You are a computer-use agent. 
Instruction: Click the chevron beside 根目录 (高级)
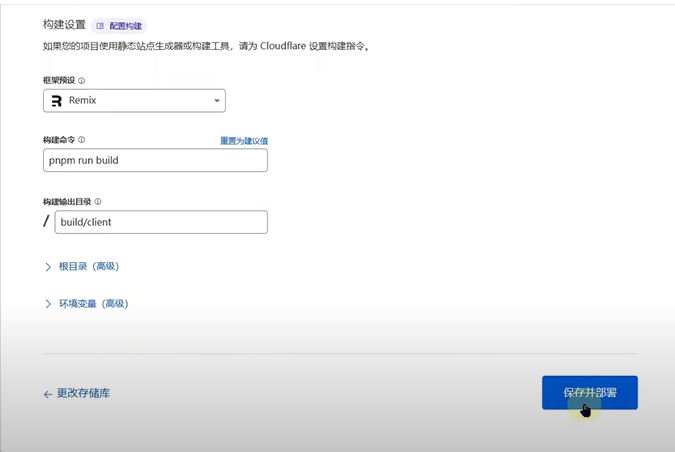(48, 267)
